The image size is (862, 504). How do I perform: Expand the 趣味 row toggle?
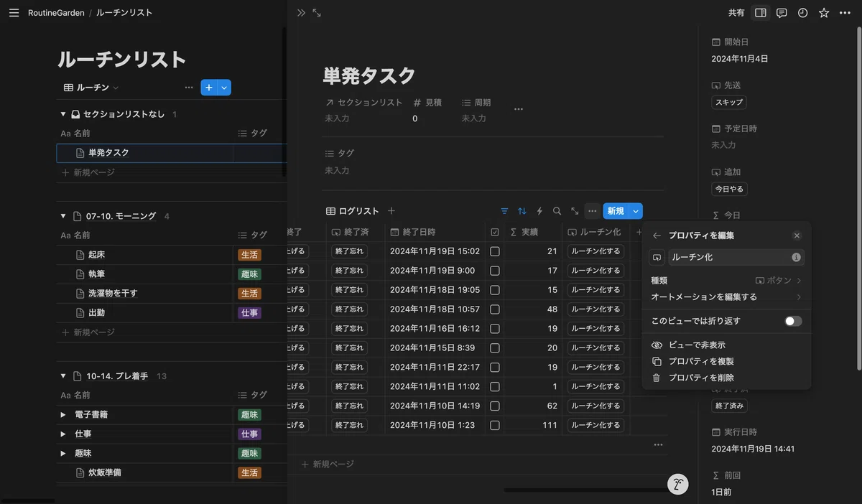pos(63,454)
